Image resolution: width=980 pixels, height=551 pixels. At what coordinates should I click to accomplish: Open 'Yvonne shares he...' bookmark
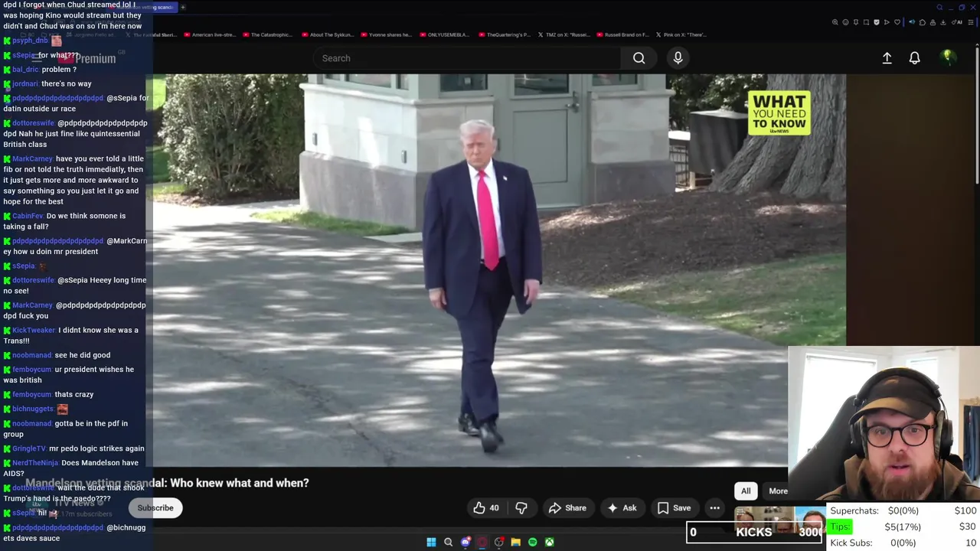click(x=386, y=34)
